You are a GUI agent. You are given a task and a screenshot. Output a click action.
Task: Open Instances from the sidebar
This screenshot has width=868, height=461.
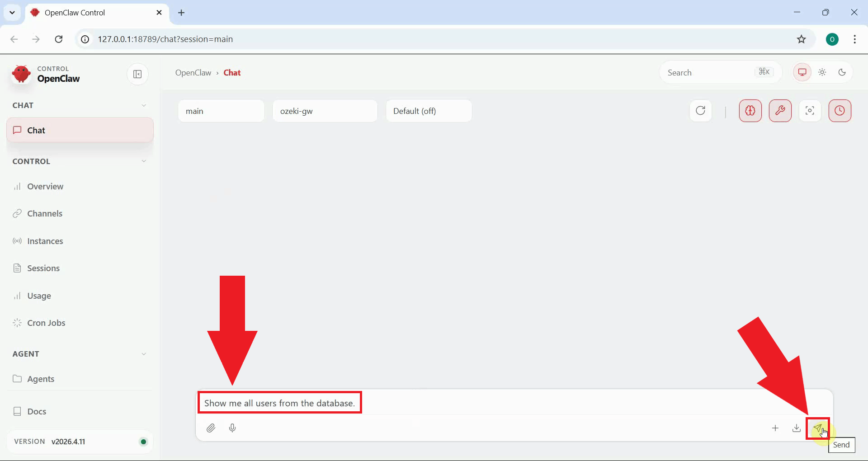coord(80,241)
